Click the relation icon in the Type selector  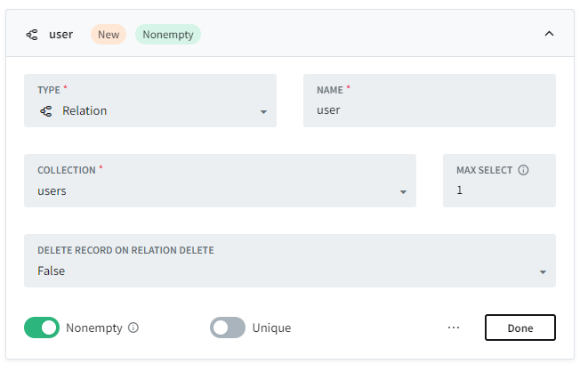click(46, 111)
